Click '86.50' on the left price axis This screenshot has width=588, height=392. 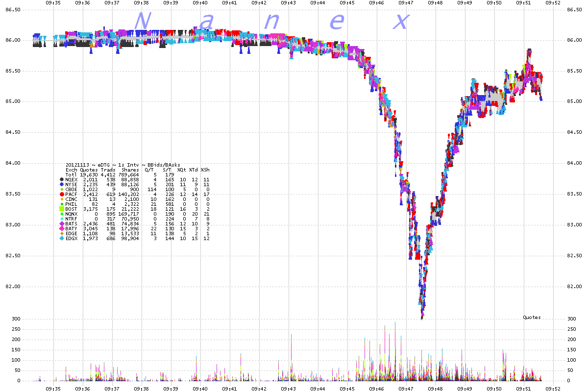coord(12,9)
